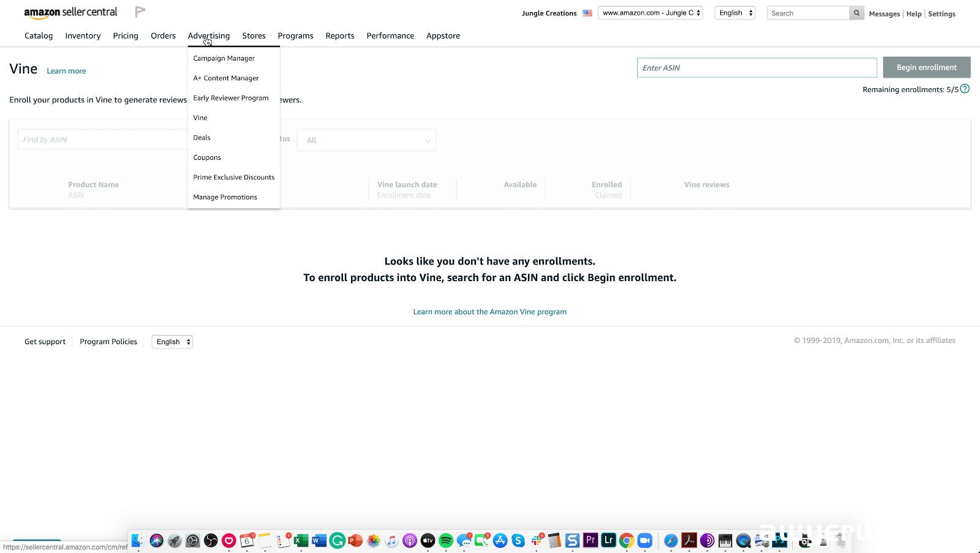
Task: Open the Catalog menu
Action: coord(39,36)
